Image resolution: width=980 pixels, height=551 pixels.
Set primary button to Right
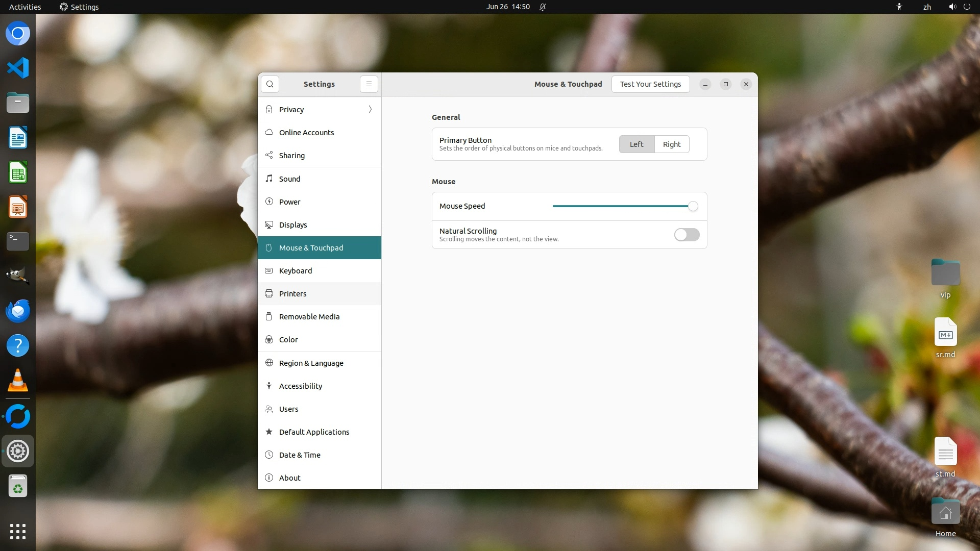pyautogui.click(x=671, y=144)
